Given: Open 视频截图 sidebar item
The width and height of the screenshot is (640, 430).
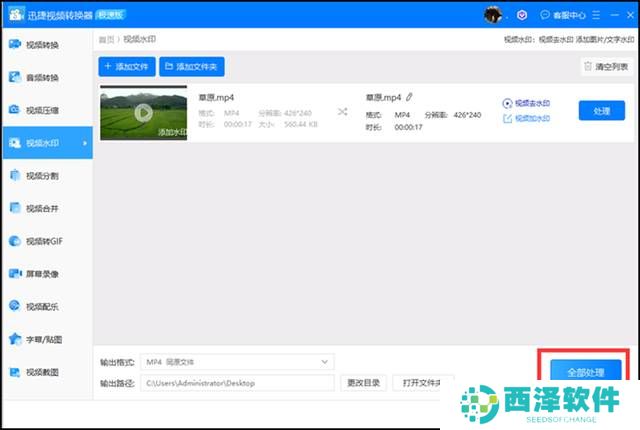Looking at the screenshot, I should [x=47, y=372].
